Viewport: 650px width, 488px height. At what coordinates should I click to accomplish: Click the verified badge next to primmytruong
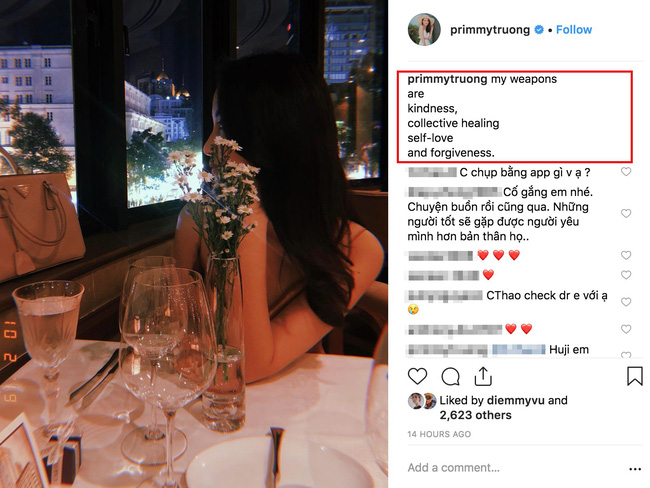[x=539, y=29]
